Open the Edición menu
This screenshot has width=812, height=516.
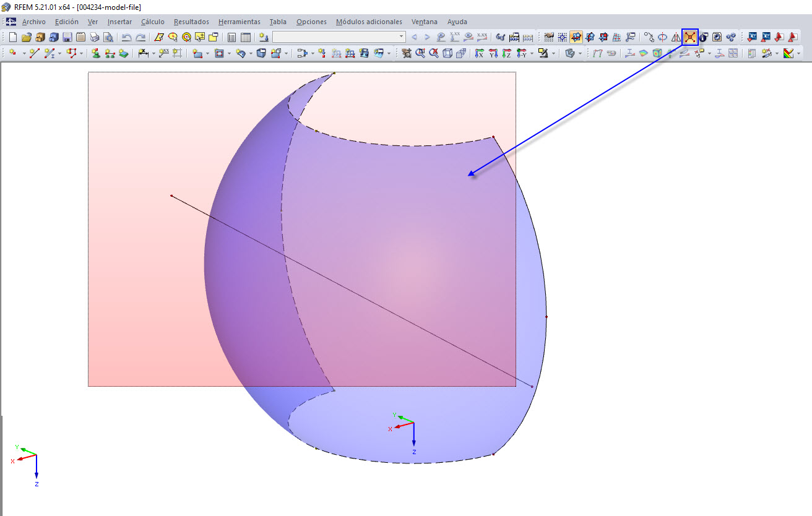(67, 22)
